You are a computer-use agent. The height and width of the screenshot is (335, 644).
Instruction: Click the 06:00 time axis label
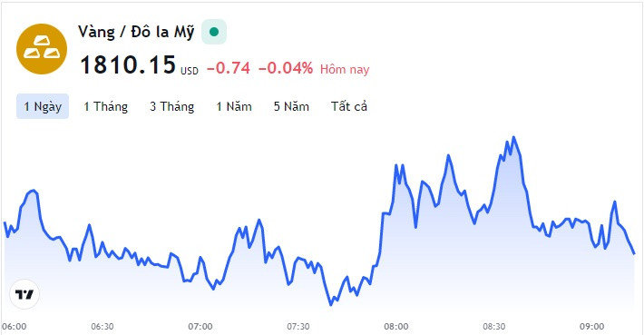[x=14, y=327]
